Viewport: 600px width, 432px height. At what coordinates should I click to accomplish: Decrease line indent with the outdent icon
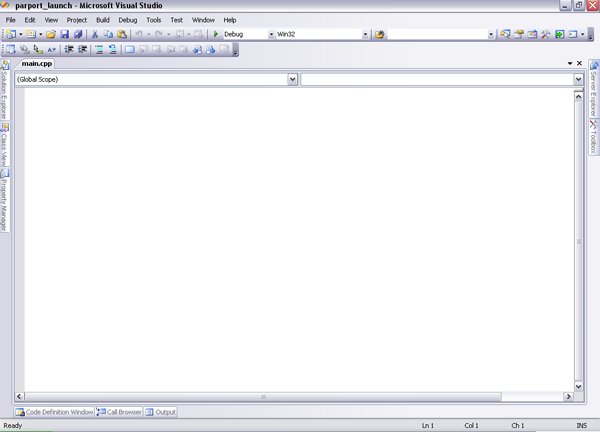click(69, 49)
